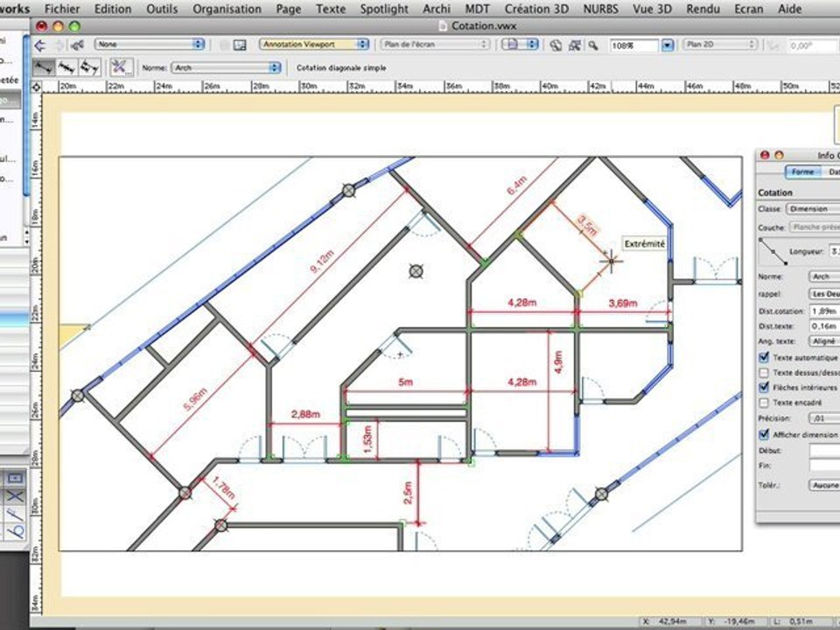Open the view mode dropdown next to Plan de l'écran
Image resolution: width=840 pixels, height=630 pixels.
520,45
